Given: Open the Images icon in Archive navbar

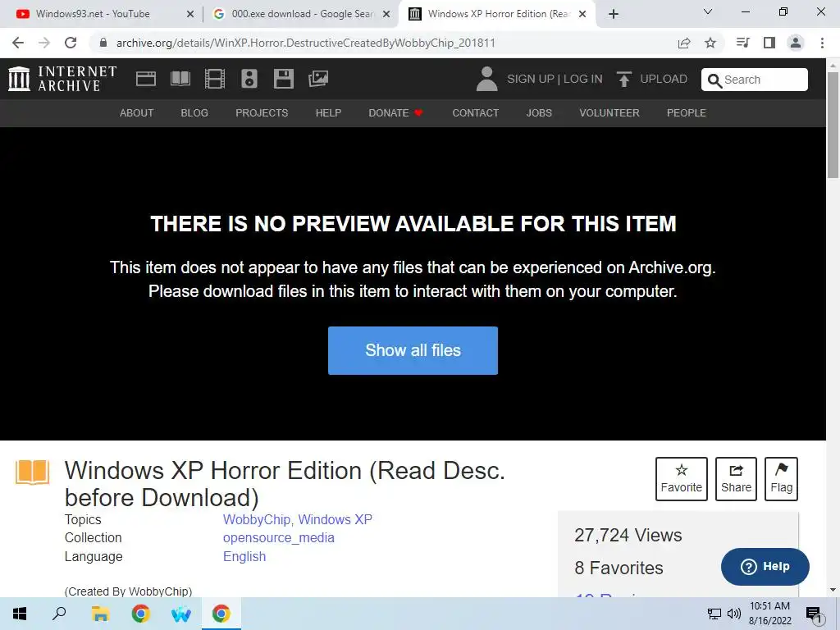Looking at the screenshot, I should point(318,79).
